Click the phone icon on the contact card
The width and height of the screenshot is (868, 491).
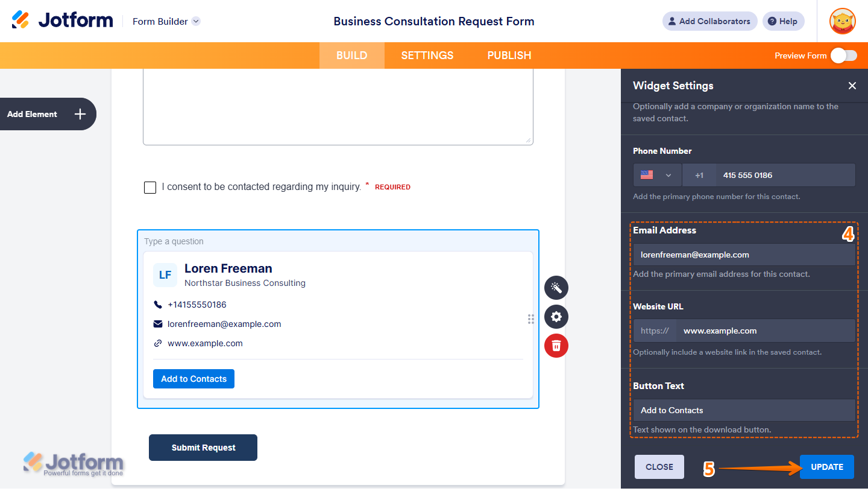158,305
